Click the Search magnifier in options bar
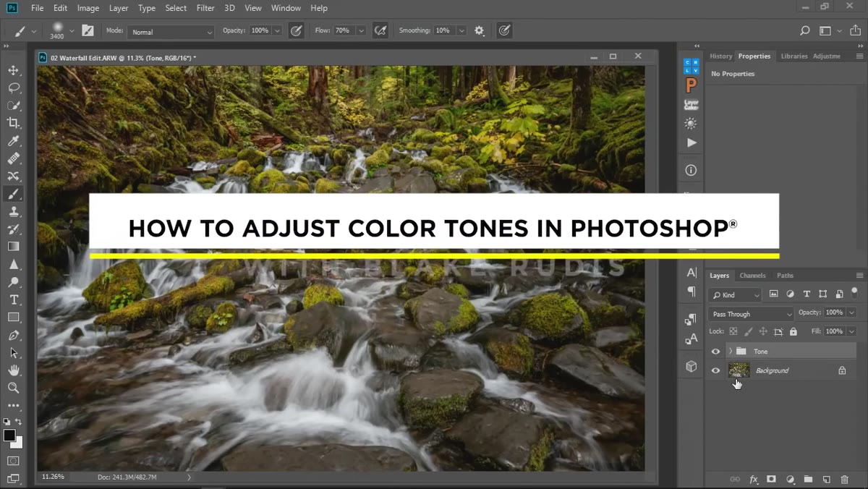This screenshot has width=868, height=489. [804, 30]
